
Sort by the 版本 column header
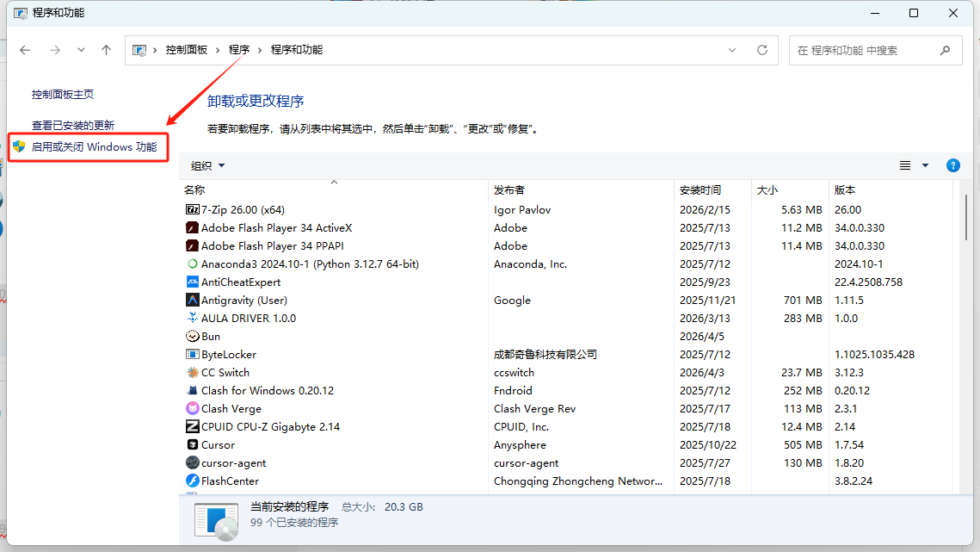891,189
